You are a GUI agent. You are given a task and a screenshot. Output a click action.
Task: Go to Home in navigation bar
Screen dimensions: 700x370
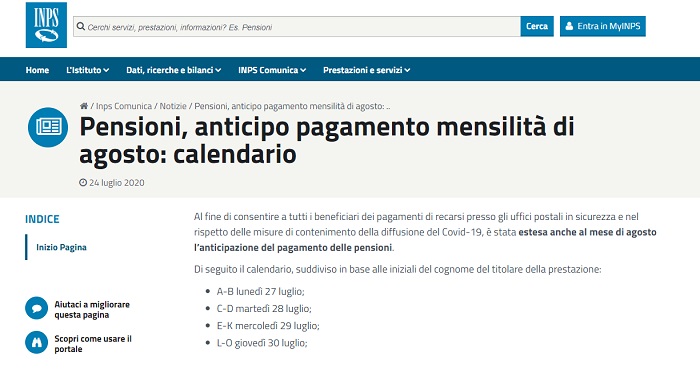37,70
